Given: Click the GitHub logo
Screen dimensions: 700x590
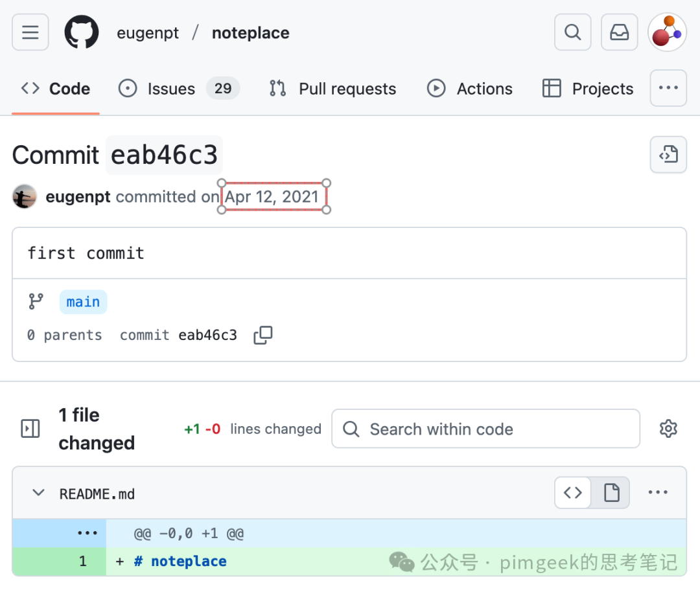Looking at the screenshot, I should pyautogui.click(x=82, y=32).
